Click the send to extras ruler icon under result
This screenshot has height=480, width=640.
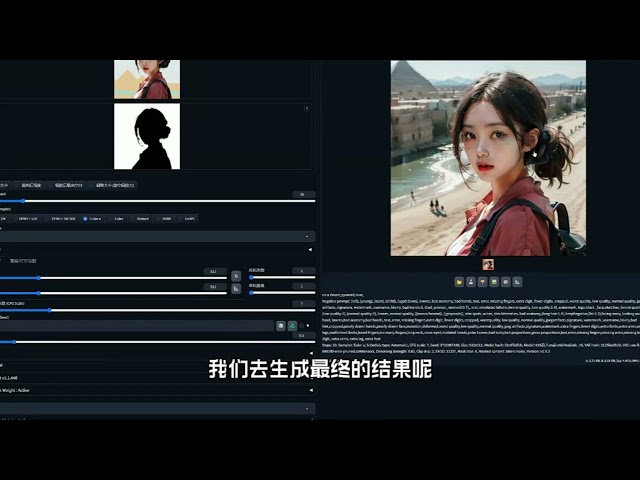coord(517,282)
